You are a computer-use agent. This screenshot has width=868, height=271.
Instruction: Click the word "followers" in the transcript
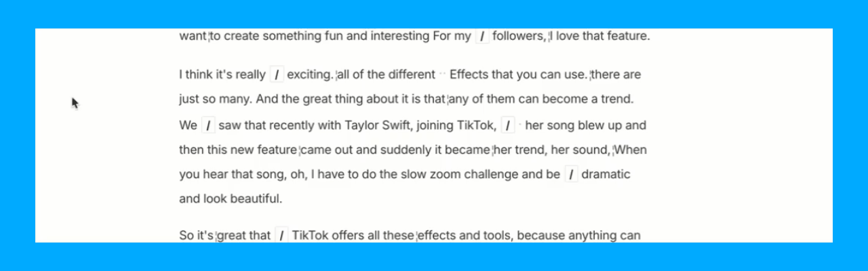[519, 37]
